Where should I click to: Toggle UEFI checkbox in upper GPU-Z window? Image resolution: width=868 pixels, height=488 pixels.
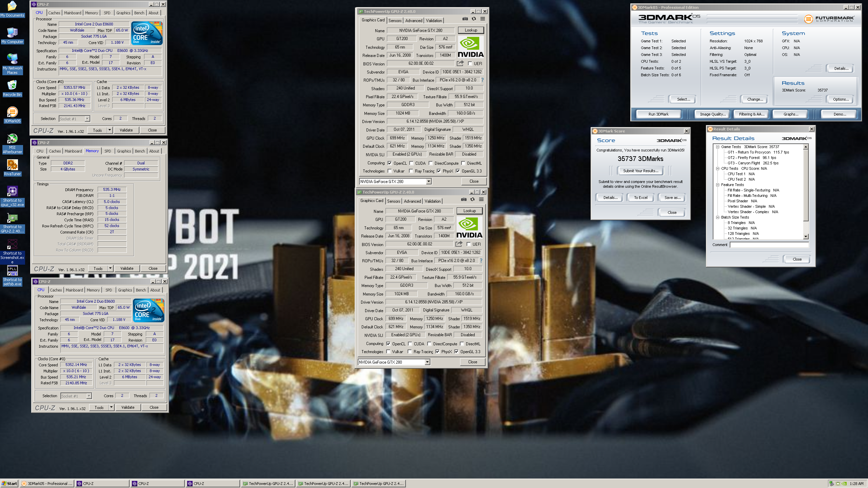coord(470,63)
